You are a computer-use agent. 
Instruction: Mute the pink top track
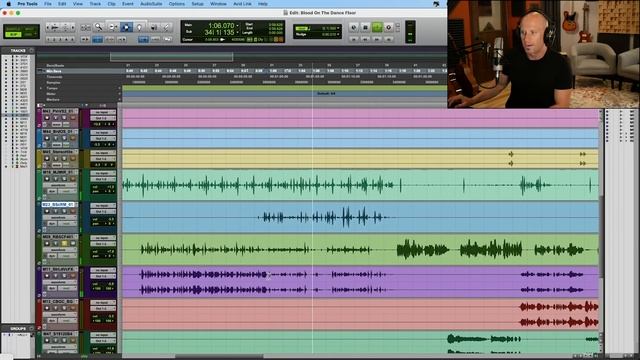point(73,118)
